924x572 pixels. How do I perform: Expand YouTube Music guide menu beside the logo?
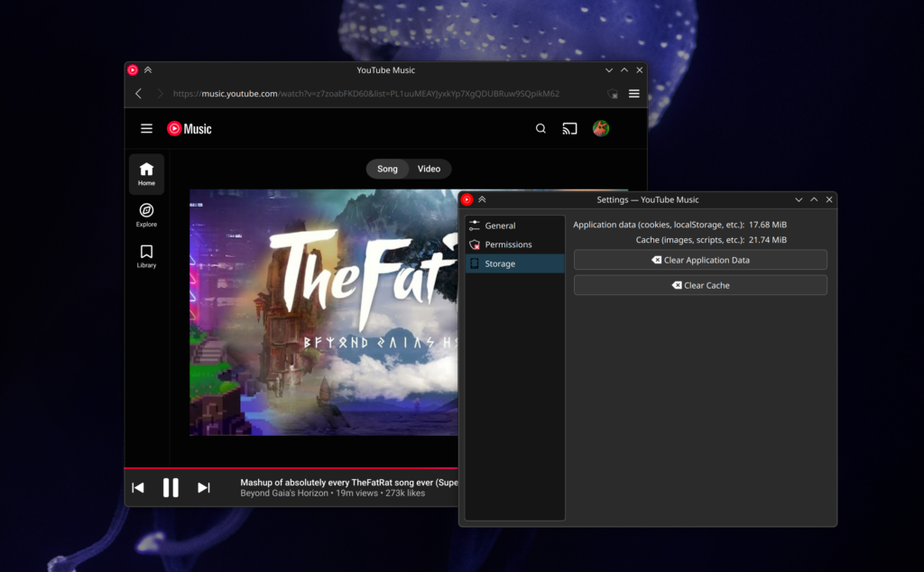146,129
